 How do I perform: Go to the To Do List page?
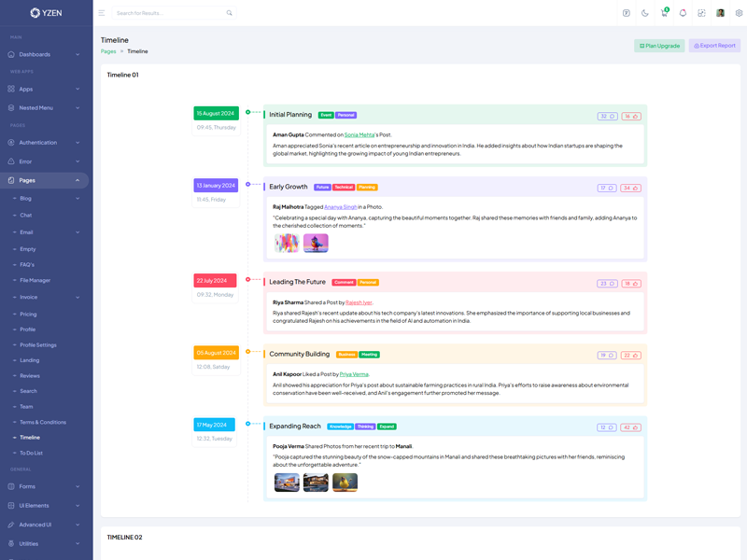pyautogui.click(x=32, y=453)
